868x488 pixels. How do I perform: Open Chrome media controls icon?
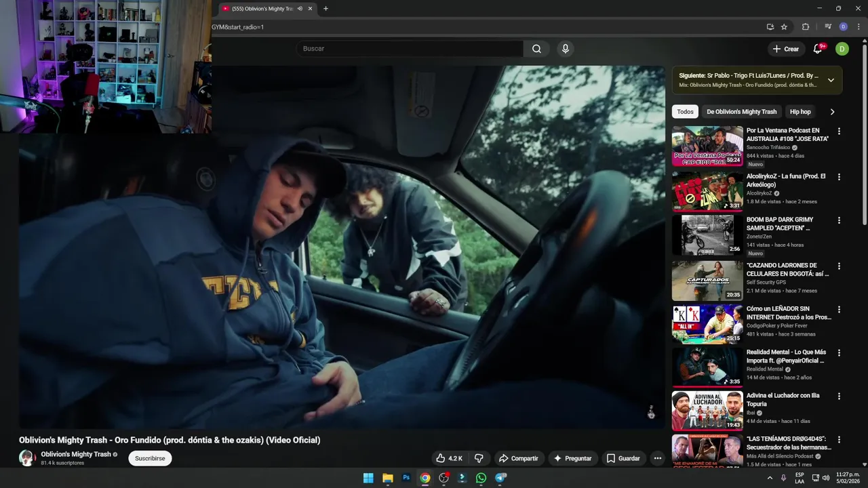point(828,27)
